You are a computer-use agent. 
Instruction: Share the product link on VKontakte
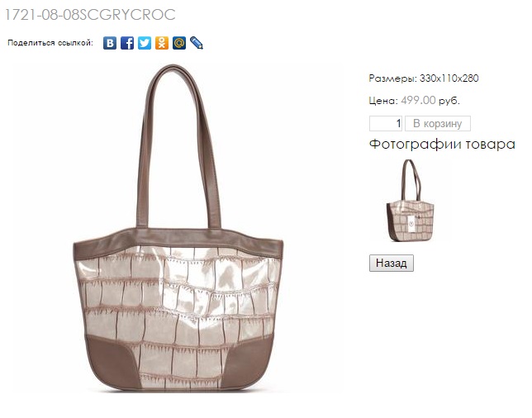110,43
